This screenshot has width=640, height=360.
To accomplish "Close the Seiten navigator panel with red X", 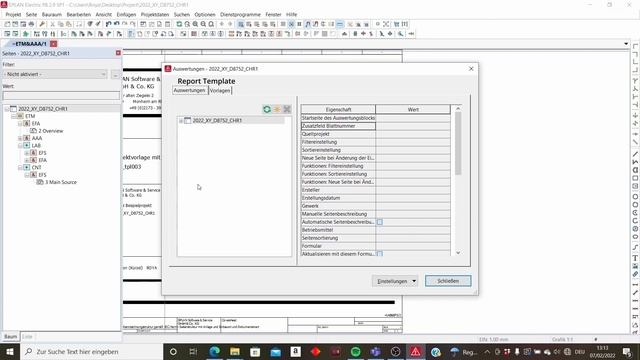I will click(x=118, y=53).
